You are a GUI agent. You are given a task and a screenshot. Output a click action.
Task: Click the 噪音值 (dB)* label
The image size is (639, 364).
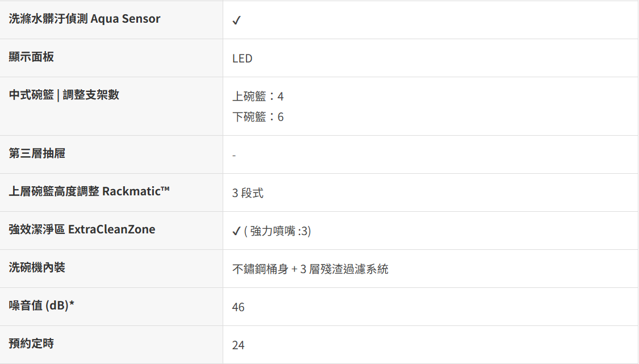coord(42,306)
